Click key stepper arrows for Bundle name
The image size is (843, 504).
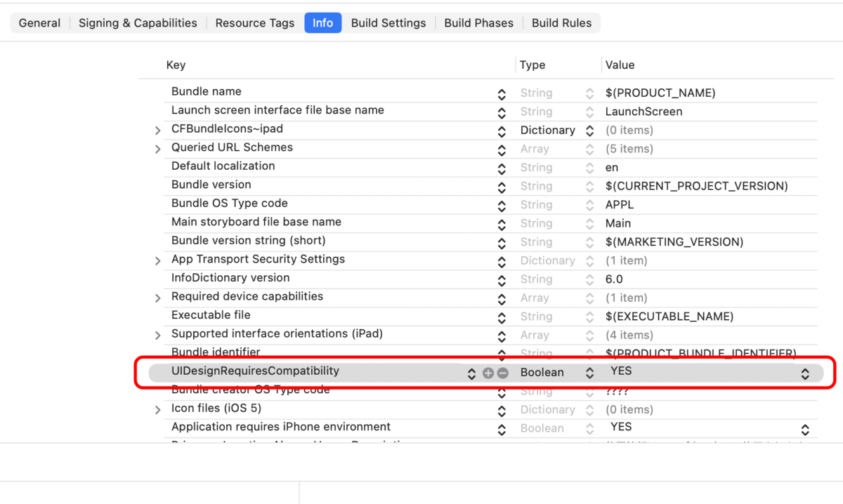click(x=502, y=93)
